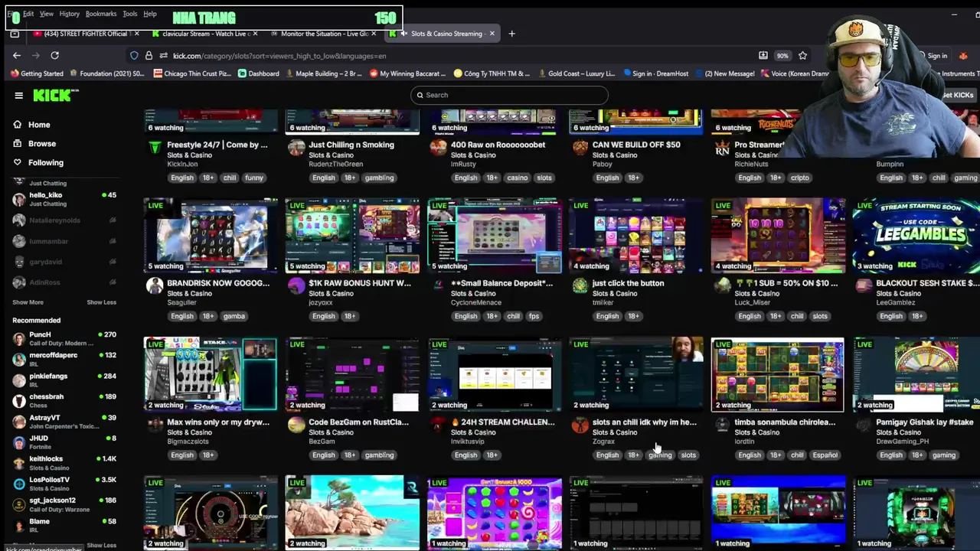Click LosPollosTV avatar in Recommended list
Viewport: 980px width, 551px height.
(x=19, y=484)
